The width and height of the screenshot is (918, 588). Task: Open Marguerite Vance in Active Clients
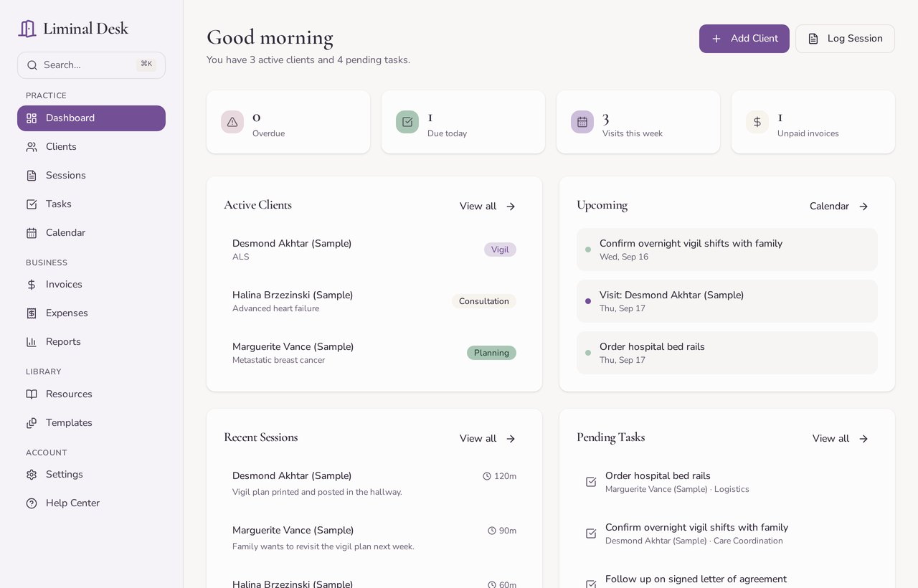(374, 353)
